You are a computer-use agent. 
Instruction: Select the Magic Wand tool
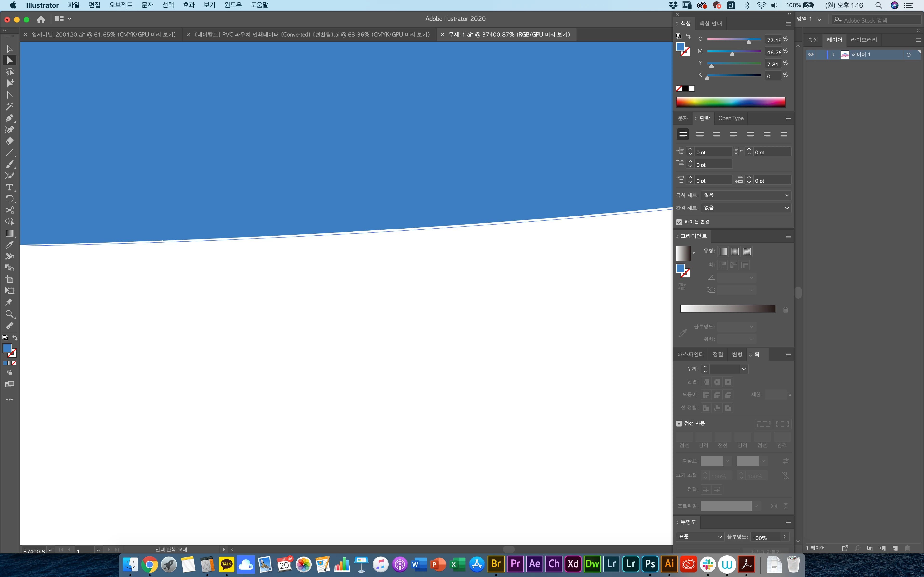point(10,107)
